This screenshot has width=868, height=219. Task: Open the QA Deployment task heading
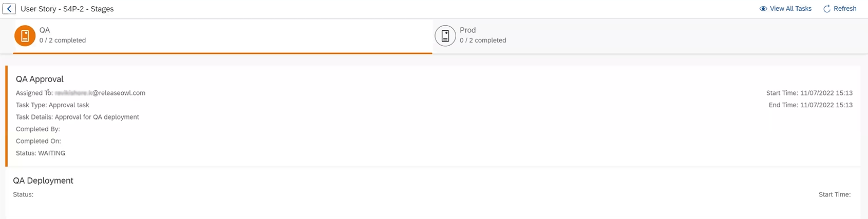(43, 181)
